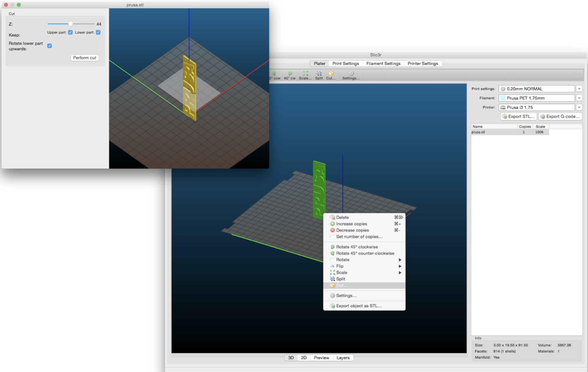Screen dimensions: 588x372
Task: Select Set number of copies…
Action: (x=364, y=236)
